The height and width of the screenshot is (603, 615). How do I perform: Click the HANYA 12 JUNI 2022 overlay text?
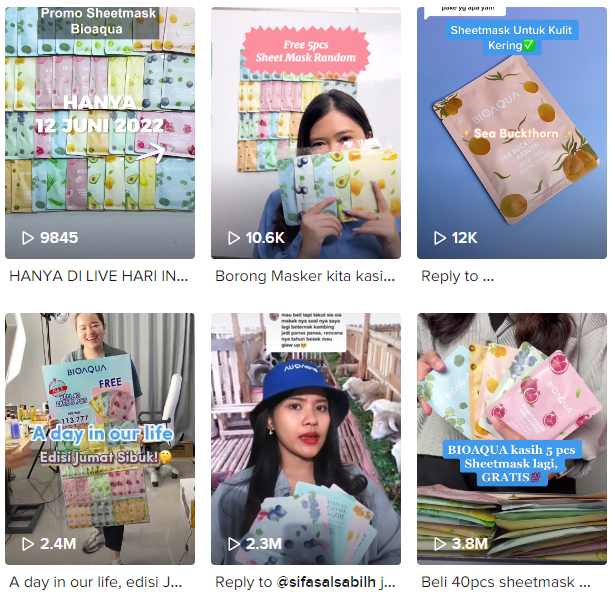click(x=99, y=114)
